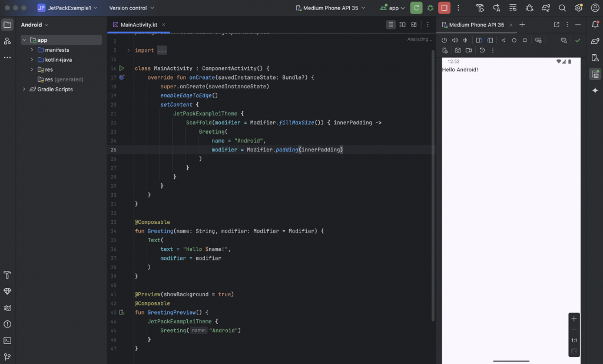This screenshot has width=603, height=364.
Task: Switch editor to split view mode
Action: pyautogui.click(x=403, y=25)
